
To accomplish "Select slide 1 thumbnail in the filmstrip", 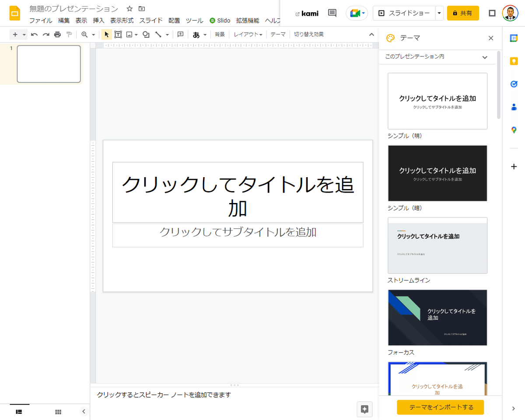I will pos(49,64).
